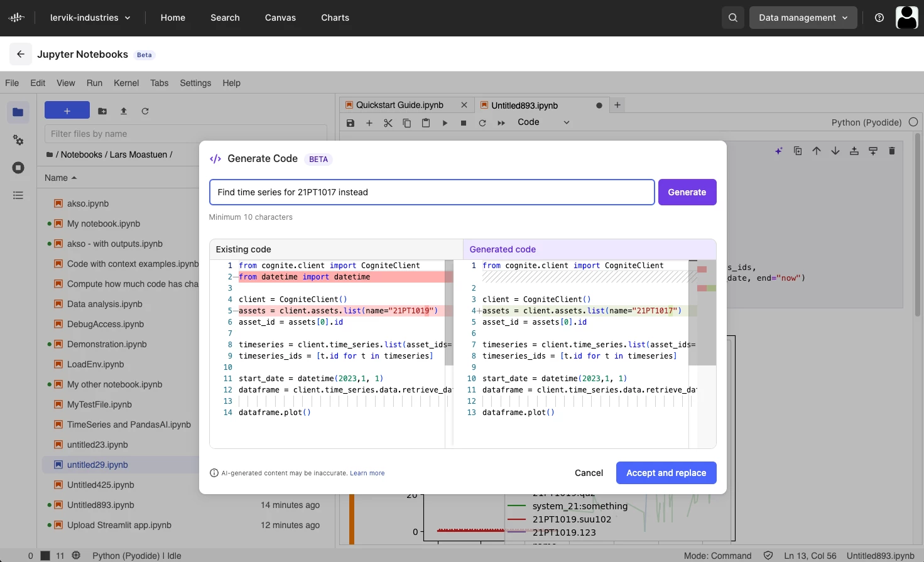Switch to the Quickstart Guide.ipynb tab
The height and width of the screenshot is (562, 924).
click(x=399, y=105)
